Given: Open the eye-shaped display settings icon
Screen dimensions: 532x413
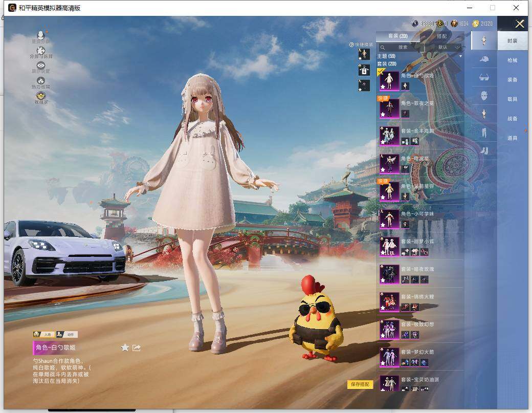Looking at the screenshot, I should [41, 66].
